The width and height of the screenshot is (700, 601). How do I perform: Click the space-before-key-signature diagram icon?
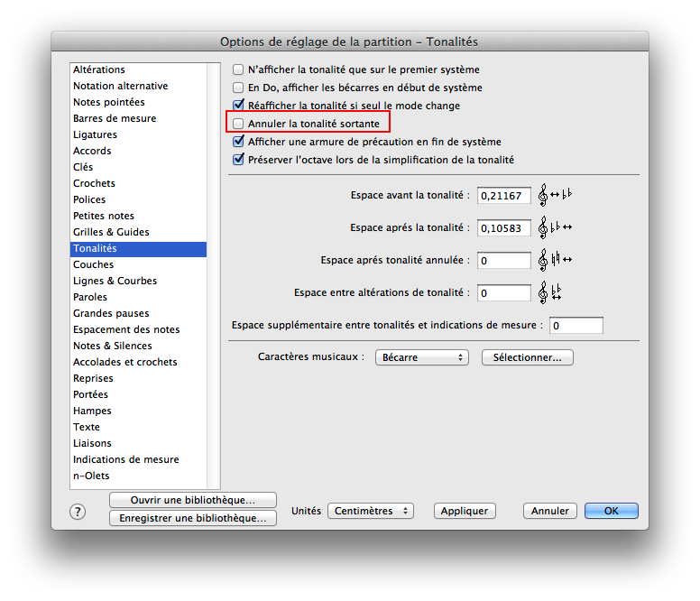555,195
